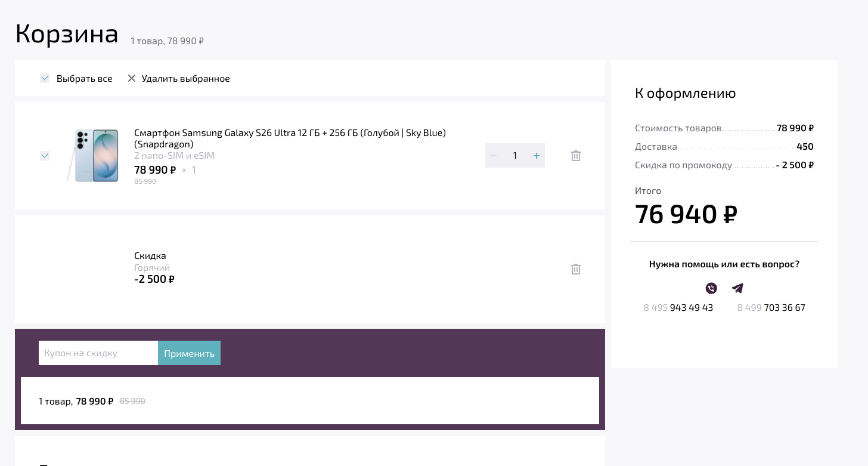Decrease smartphone quantity with the minus button
This screenshot has width=868, height=466.
(x=494, y=156)
